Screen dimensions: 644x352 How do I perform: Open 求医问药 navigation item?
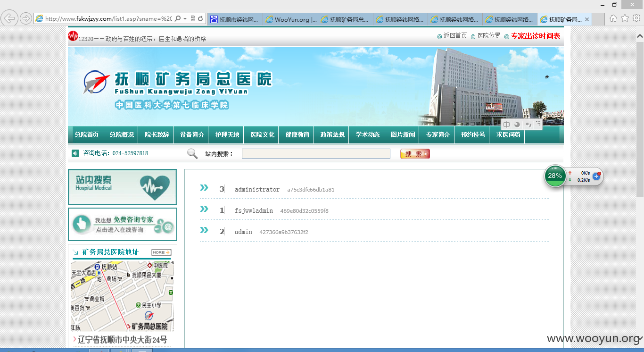click(x=508, y=134)
